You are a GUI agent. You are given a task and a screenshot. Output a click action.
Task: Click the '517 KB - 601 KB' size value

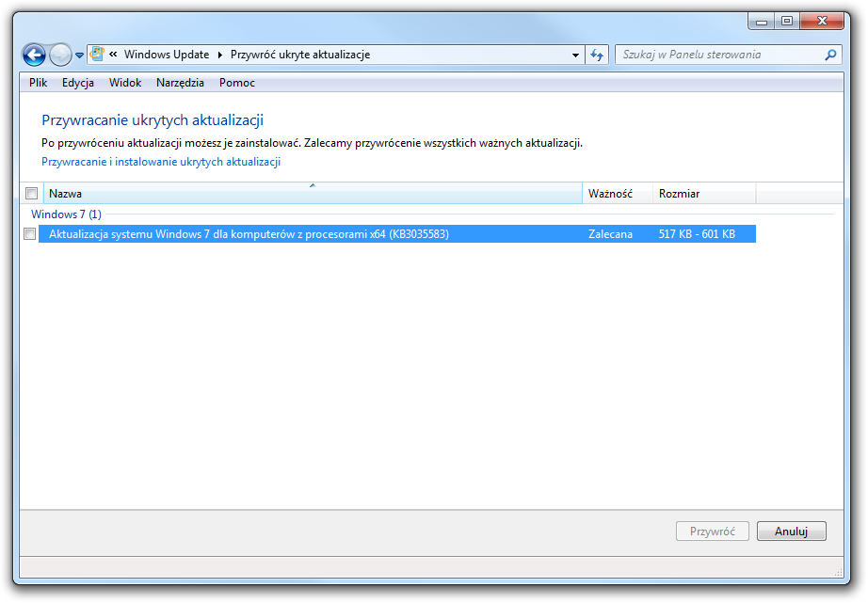click(x=697, y=234)
